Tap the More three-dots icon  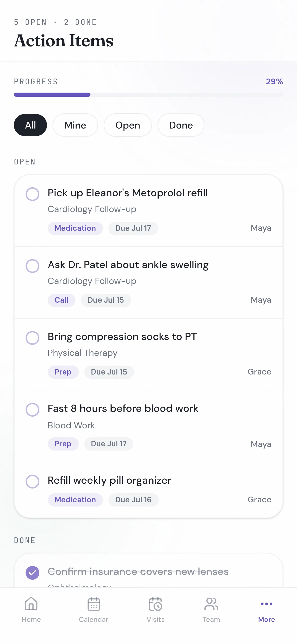click(267, 604)
